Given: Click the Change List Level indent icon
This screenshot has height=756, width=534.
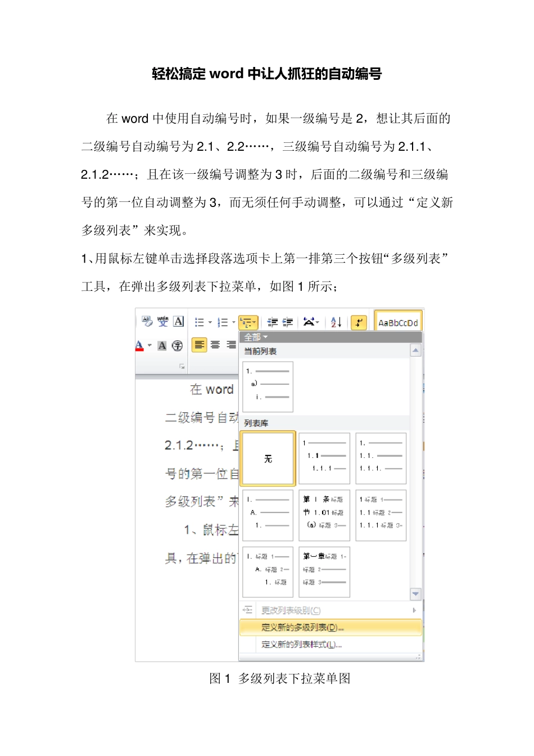Looking at the screenshot, I should [247, 610].
